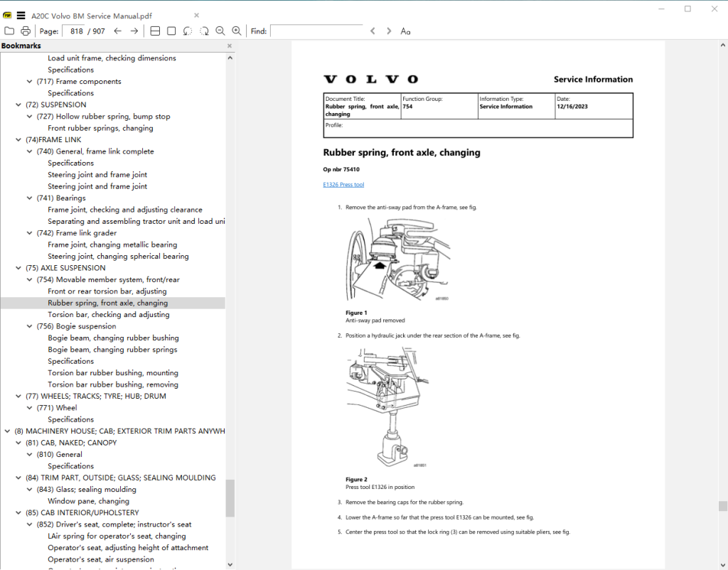Open Operator's seat, air suspension bookmark
The height and width of the screenshot is (570, 728).
101,559
